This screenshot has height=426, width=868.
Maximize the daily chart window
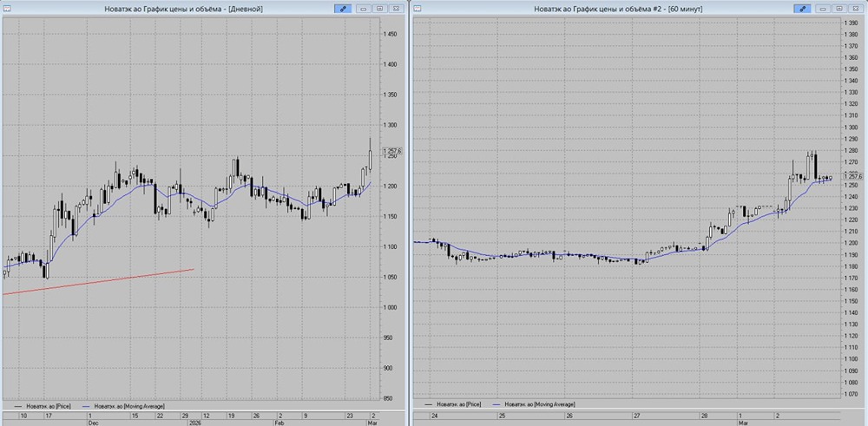380,9
